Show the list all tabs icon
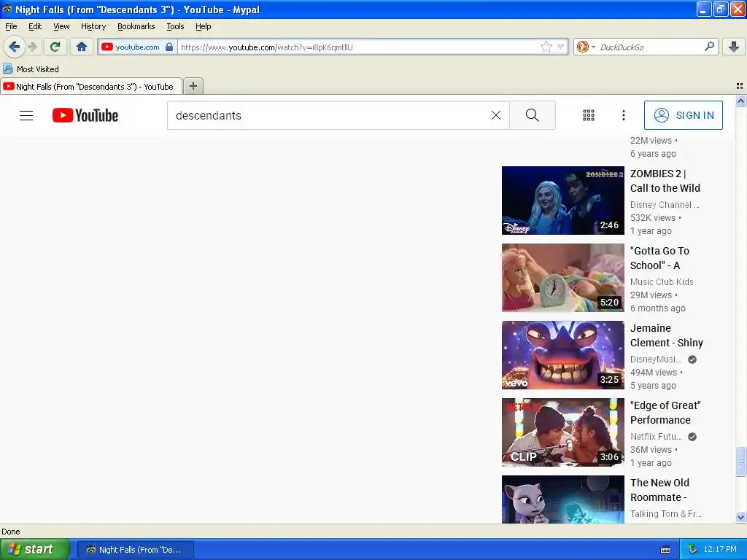The width and height of the screenshot is (747, 560). [740, 86]
